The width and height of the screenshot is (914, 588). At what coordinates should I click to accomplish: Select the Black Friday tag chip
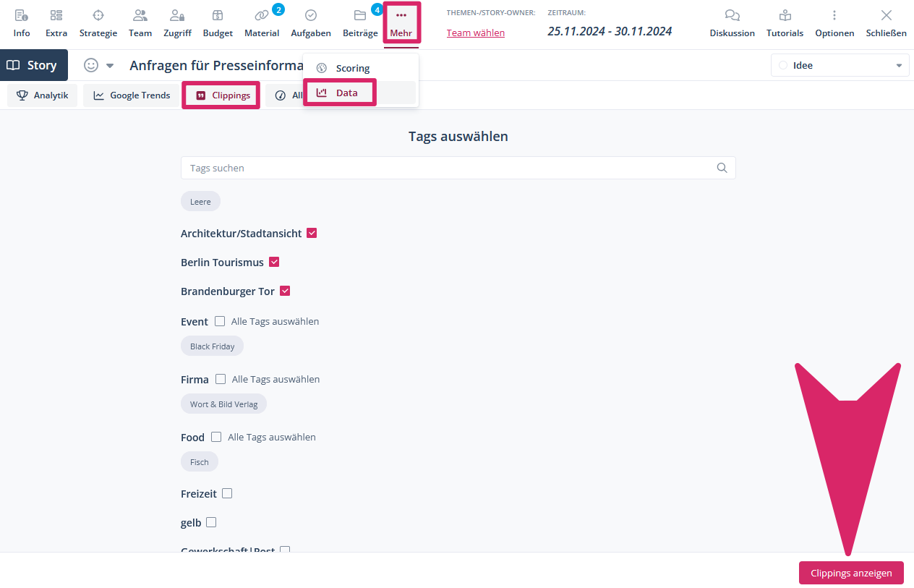pyautogui.click(x=212, y=346)
